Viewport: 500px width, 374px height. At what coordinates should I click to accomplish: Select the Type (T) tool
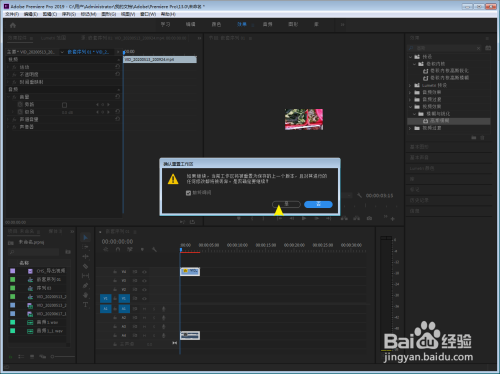[x=85, y=305]
